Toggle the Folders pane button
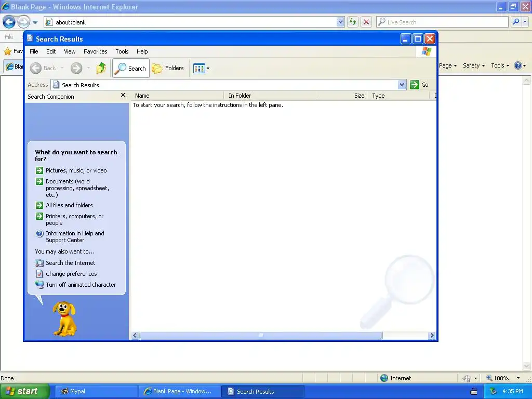Screen dimensions: 532x399 click(168, 68)
